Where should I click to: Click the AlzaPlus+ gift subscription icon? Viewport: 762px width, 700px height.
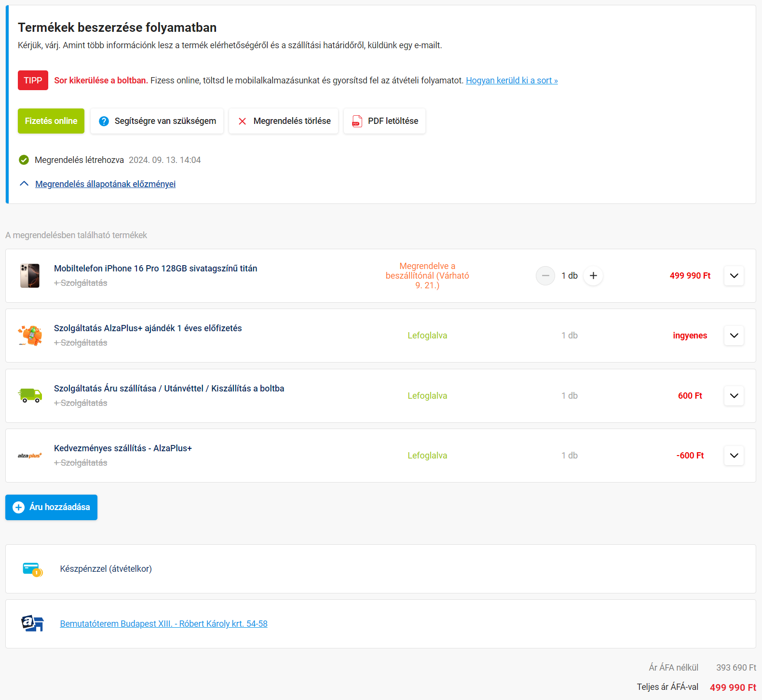pos(30,336)
